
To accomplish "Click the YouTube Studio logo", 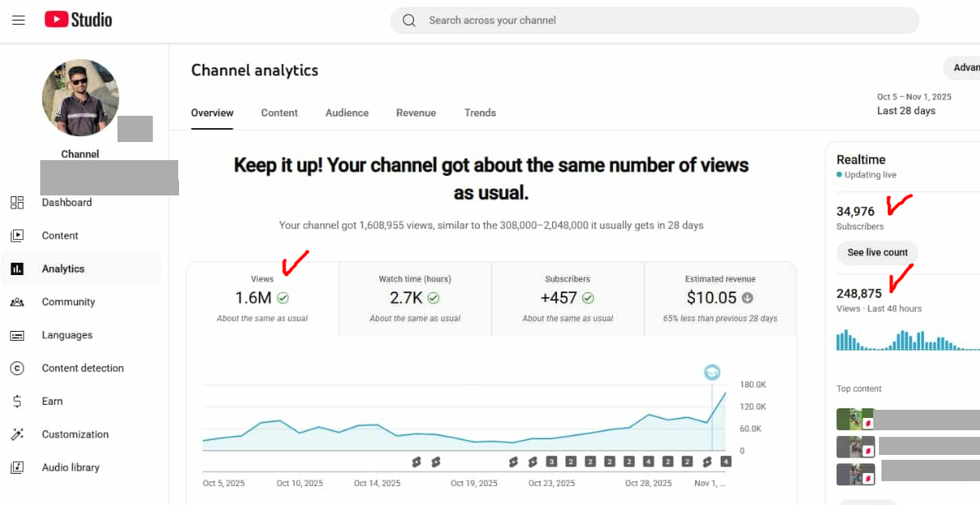I will pyautogui.click(x=78, y=20).
